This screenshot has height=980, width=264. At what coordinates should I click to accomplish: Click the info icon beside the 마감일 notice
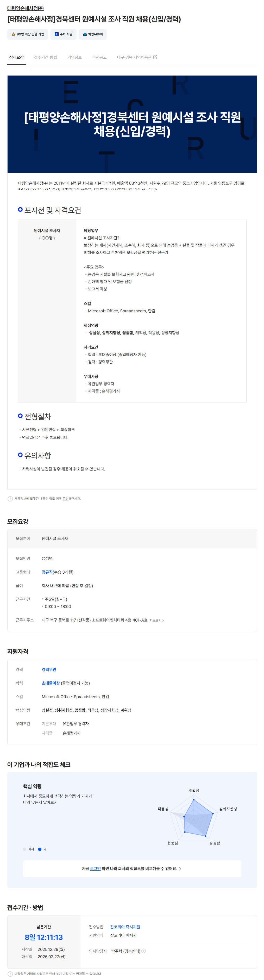(10, 974)
